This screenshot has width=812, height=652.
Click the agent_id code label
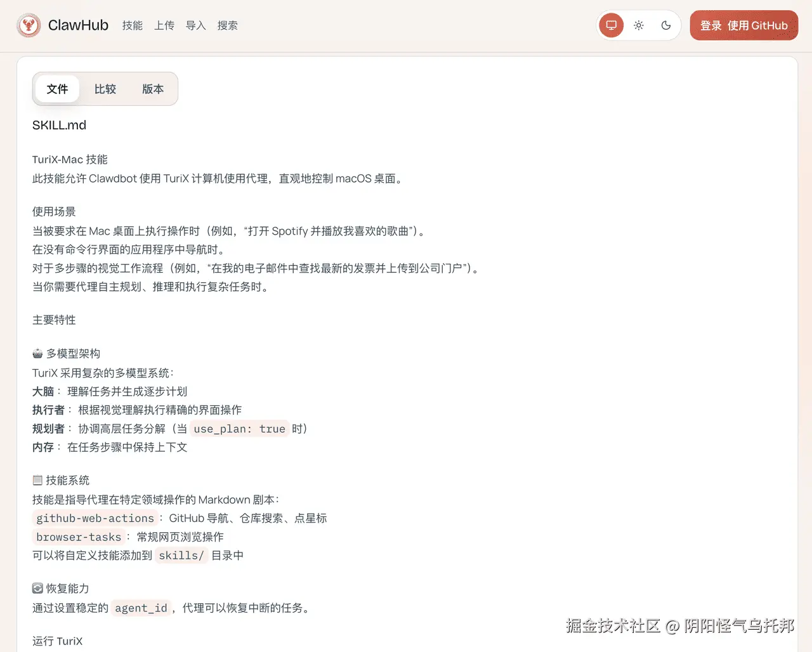click(x=141, y=608)
